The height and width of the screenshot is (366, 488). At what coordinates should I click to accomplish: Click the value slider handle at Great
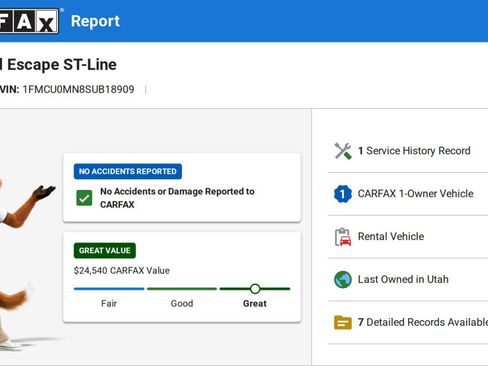pyautogui.click(x=255, y=289)
